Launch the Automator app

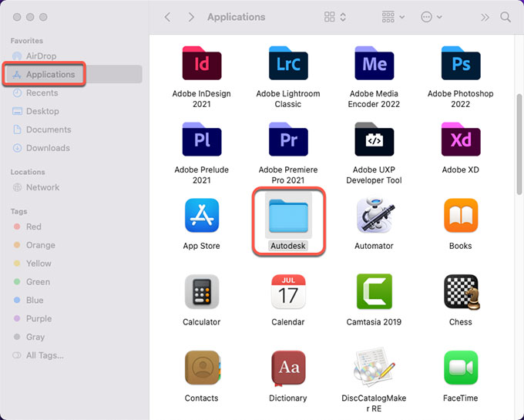click(x=375, y=216)
